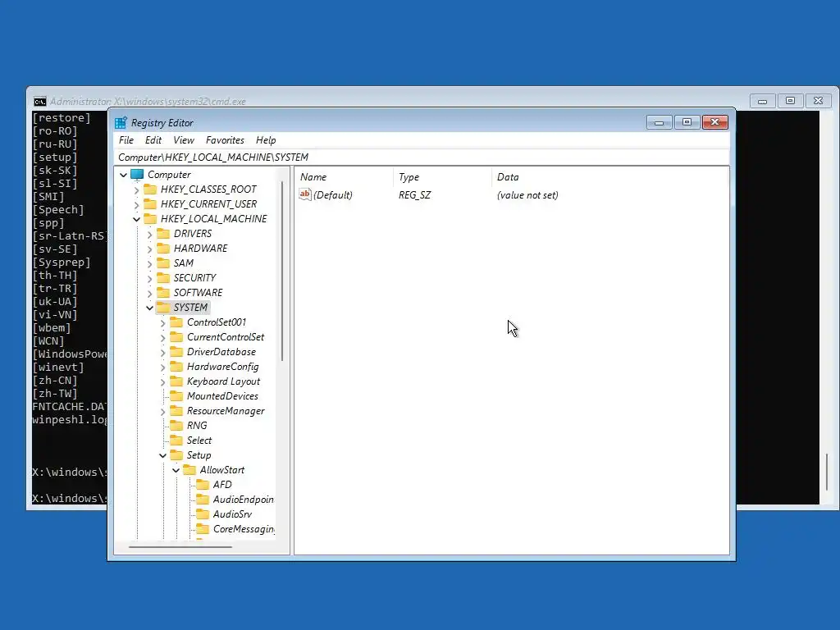Click the DriverDatabase folder icon

[176, 351]
